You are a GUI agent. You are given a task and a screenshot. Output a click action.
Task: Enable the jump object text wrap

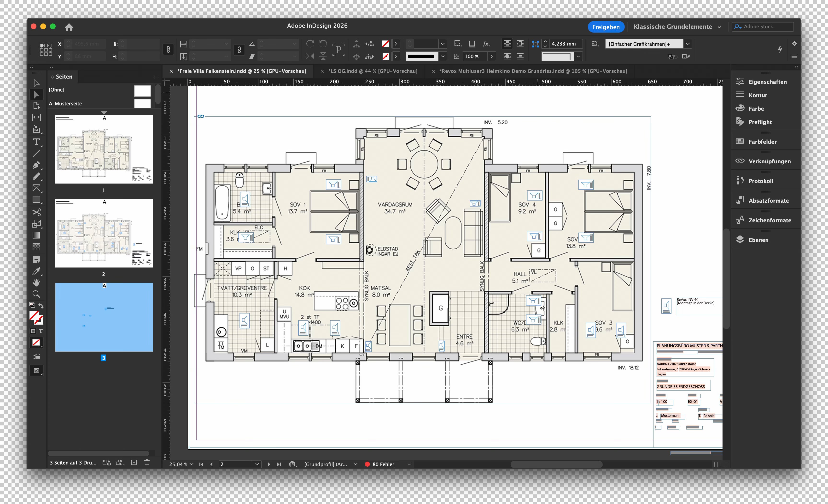[520, 56]
